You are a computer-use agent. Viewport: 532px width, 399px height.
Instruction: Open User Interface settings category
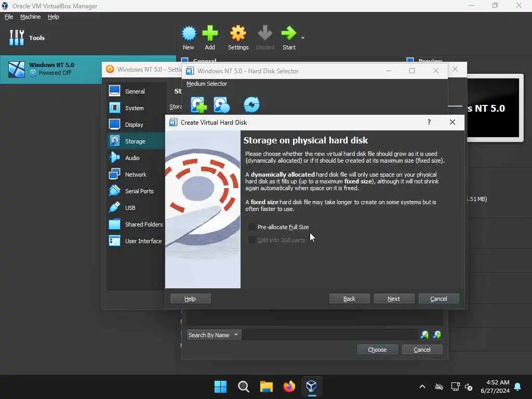coord(136,241)
